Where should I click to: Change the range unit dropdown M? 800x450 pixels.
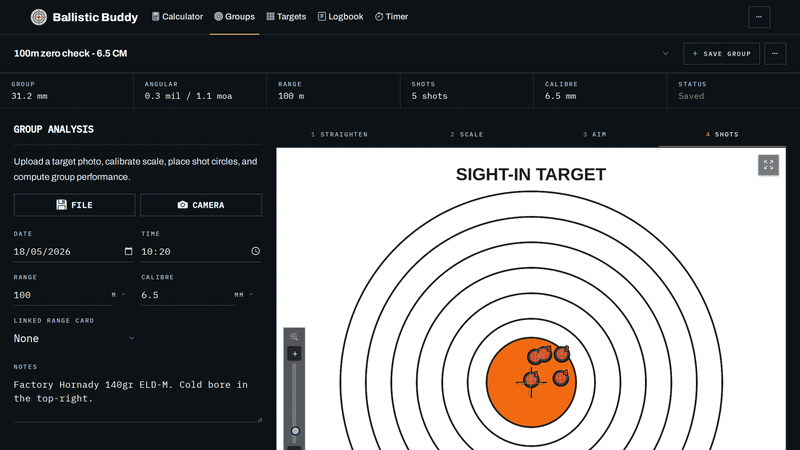(x=119, y=295)
